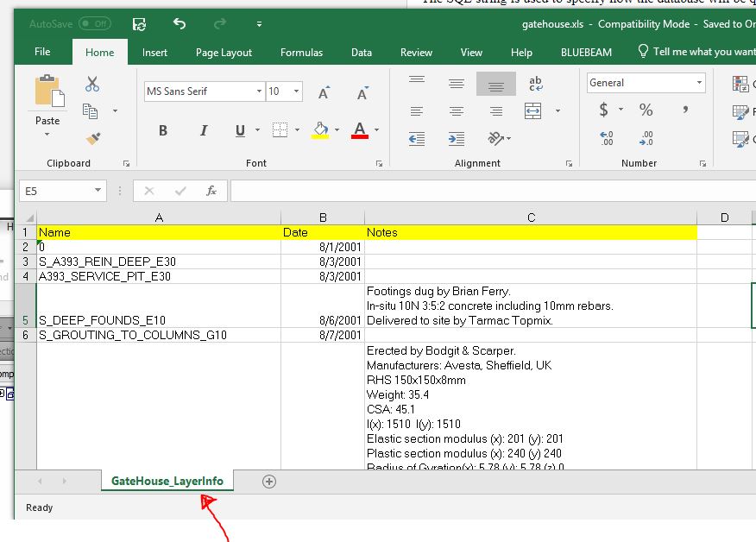This screenshot has width=756, height=542.
Task: Open the File menu
Action: pyautogui.click(x=42, y=52)
